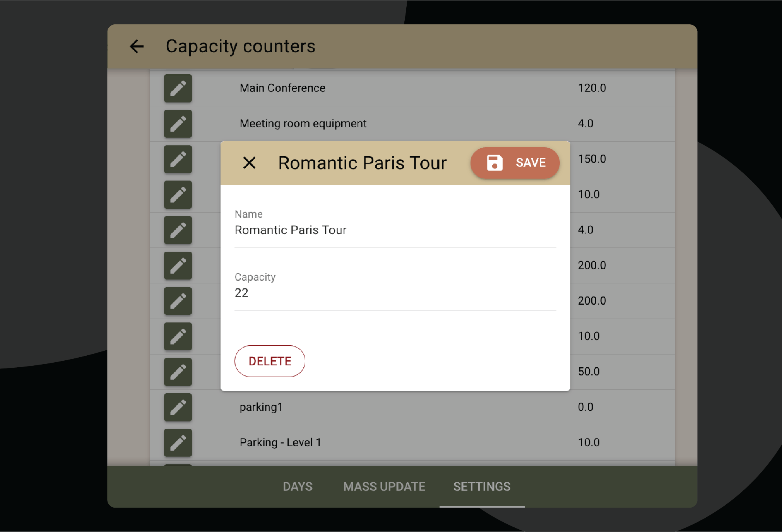782x532 pixels.
Task: Switch to the DAYS tab
Action: (298, 486)
